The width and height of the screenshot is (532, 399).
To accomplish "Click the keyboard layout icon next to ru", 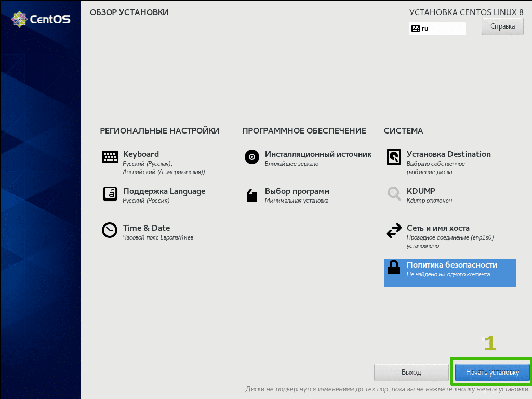I will pyautogui.click(x=415, y=29).
